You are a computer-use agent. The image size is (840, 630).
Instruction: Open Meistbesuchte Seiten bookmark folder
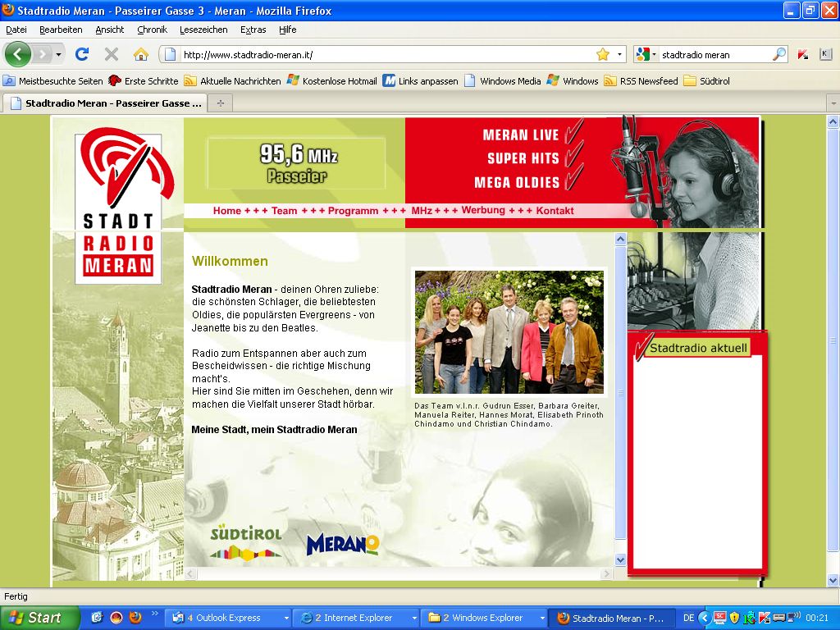tap(53, 81)
